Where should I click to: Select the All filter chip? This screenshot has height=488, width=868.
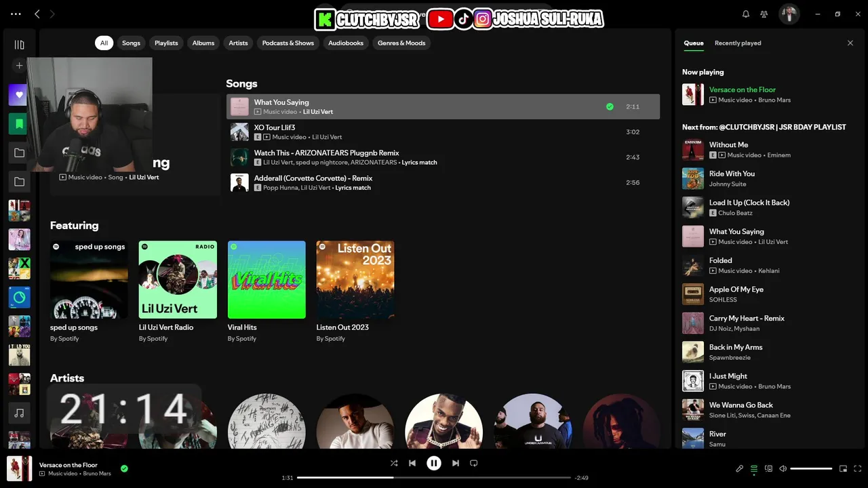click(104, 43)
